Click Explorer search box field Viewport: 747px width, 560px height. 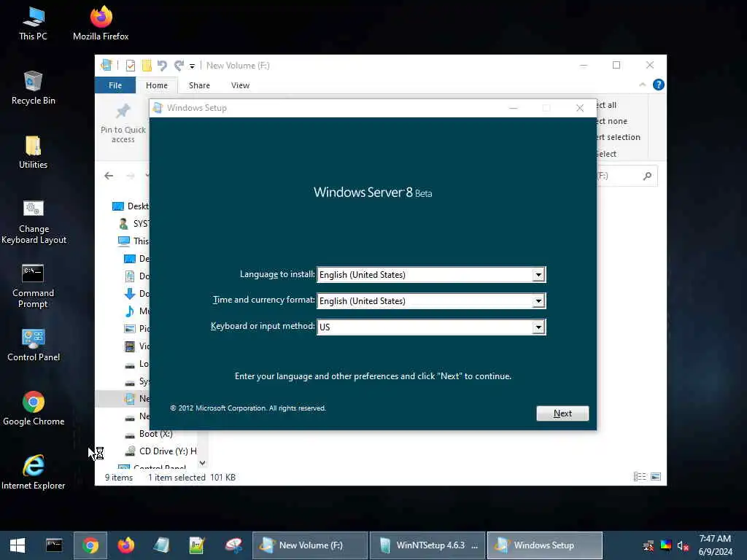[626, 176]
